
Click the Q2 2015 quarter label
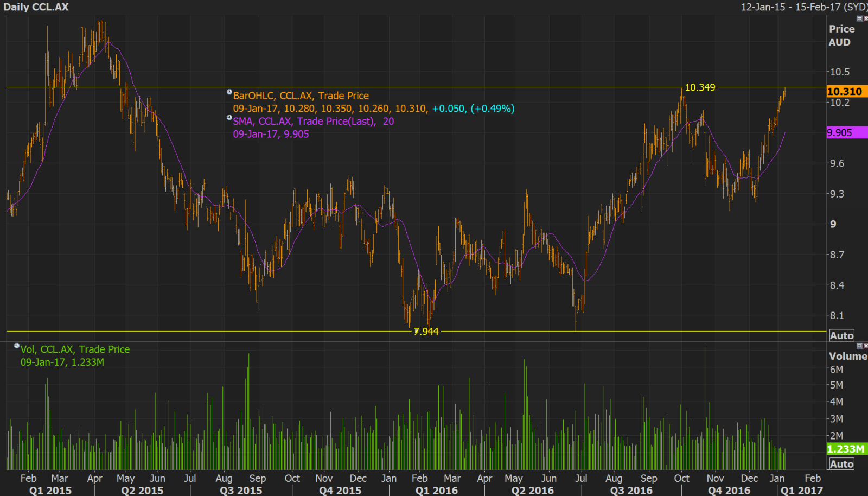(142, 491)
